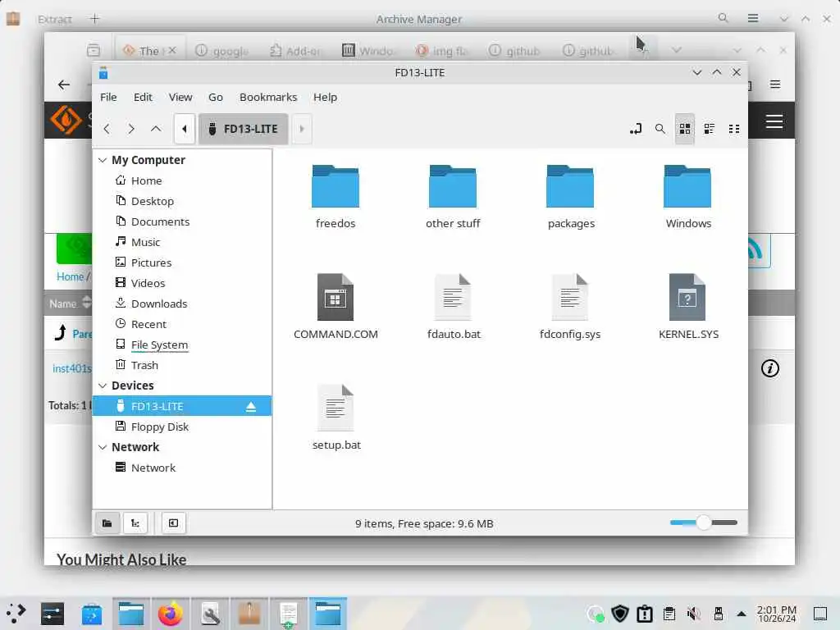Open Downloads in sidebar
The image size is (840, 630).
(182, 304)
